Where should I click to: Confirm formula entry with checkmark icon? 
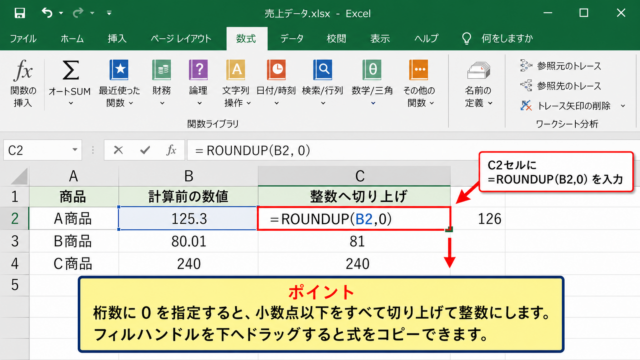tap(145, 150)
